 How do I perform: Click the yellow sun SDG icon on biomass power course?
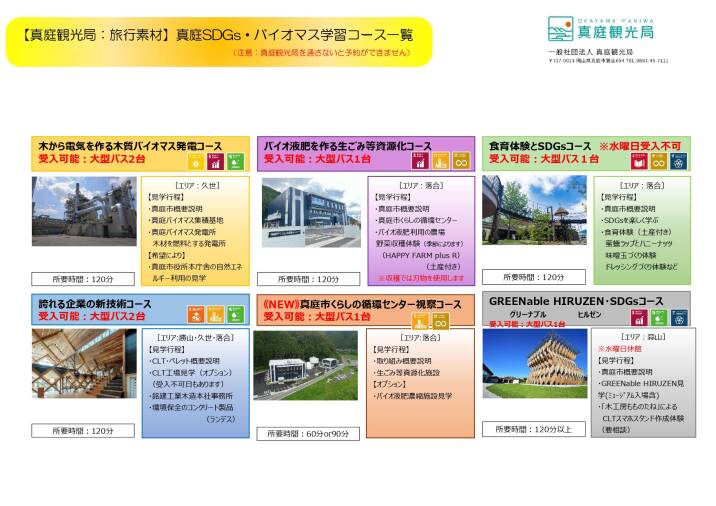196,159
